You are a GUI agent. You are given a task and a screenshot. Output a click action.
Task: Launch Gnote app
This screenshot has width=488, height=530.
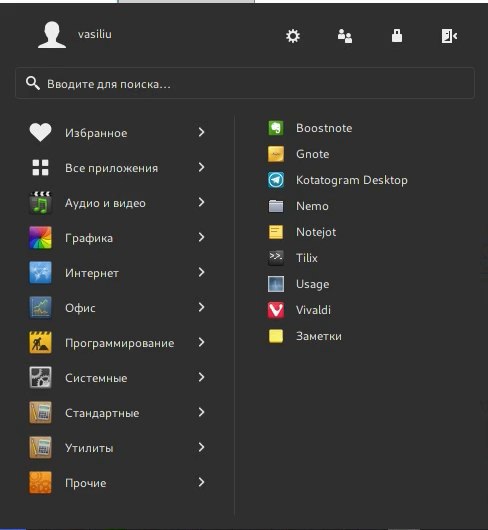(x=299, y=154)
